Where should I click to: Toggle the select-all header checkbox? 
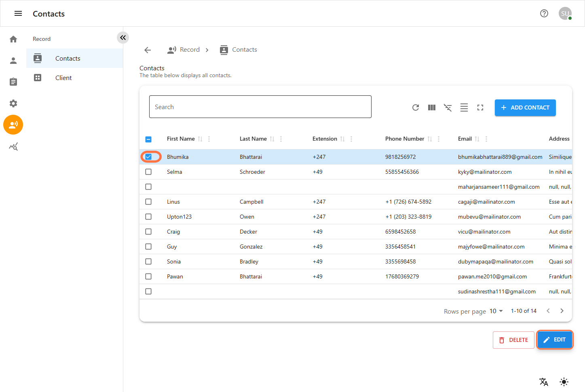148,139
